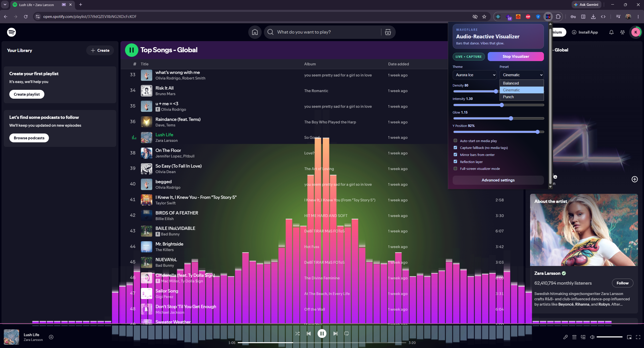
Task: Enter full screen player mode
Action: coord(638,337)
